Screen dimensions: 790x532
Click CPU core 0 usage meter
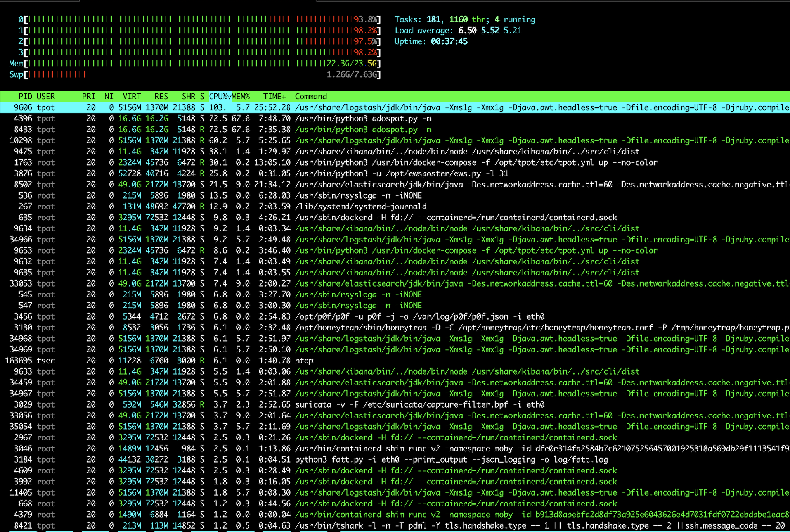click(194, 19)
